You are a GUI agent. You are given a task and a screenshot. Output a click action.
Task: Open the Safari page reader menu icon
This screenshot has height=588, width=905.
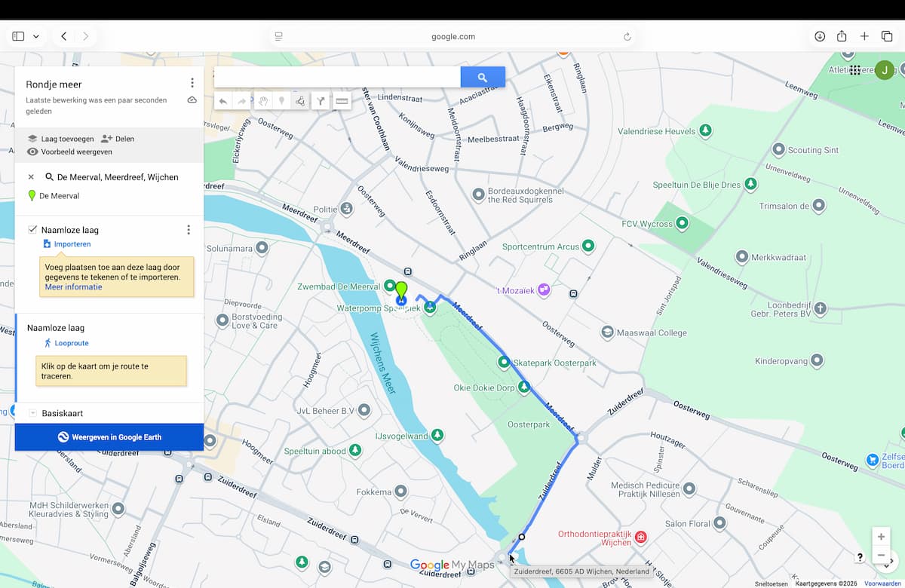click(x=278, y=36)
